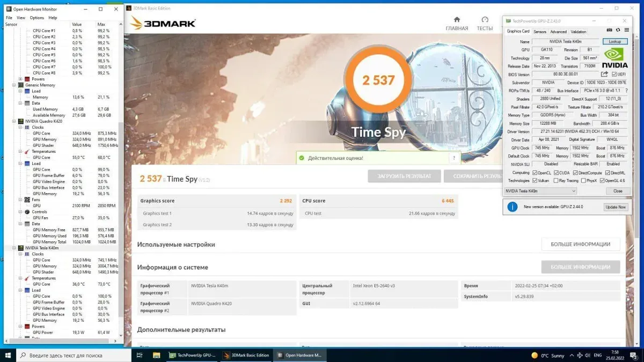The width and height of the screenshot is (644, 362).
Task: Open the Options menu in Open Hardware Monitor
Action: [x=37, y=18]
